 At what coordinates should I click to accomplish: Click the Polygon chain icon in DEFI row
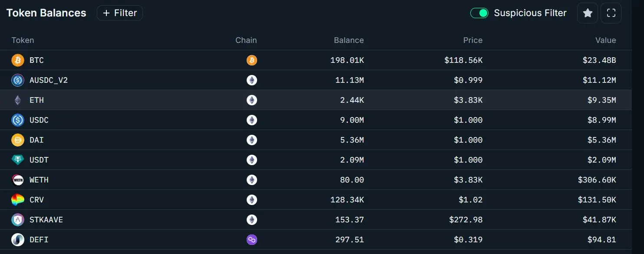252,240
